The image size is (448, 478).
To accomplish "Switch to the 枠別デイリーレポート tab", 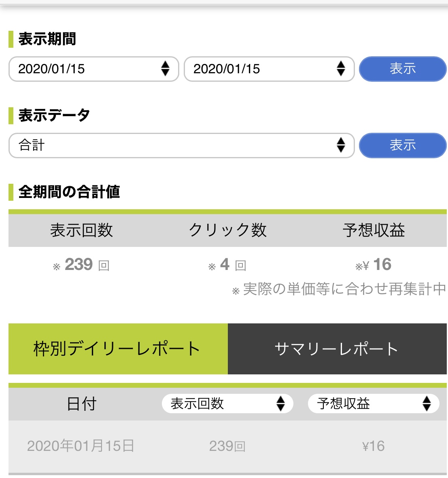I will point(118,349).
